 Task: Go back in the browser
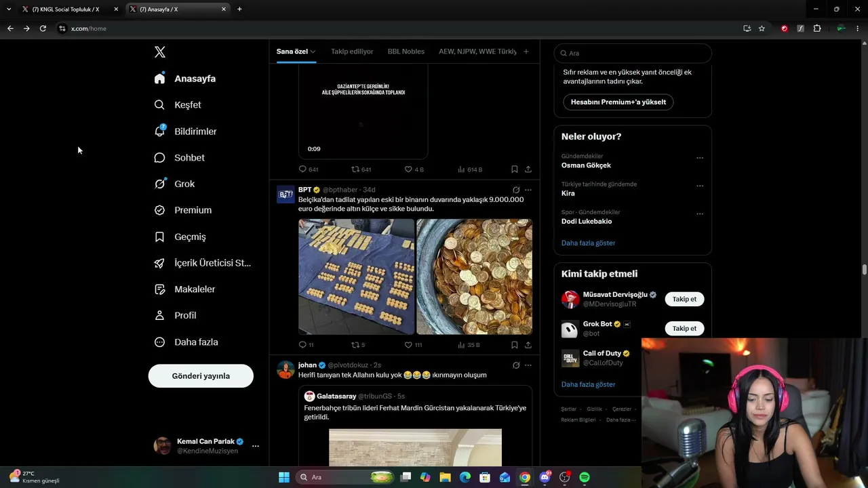[x=10, y=28]
